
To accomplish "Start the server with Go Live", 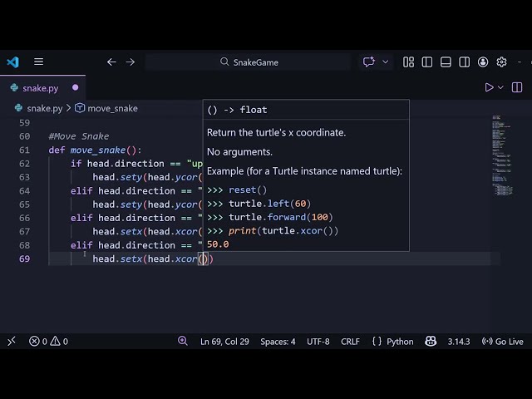I will pyautogui.click(x=503, y=342).
